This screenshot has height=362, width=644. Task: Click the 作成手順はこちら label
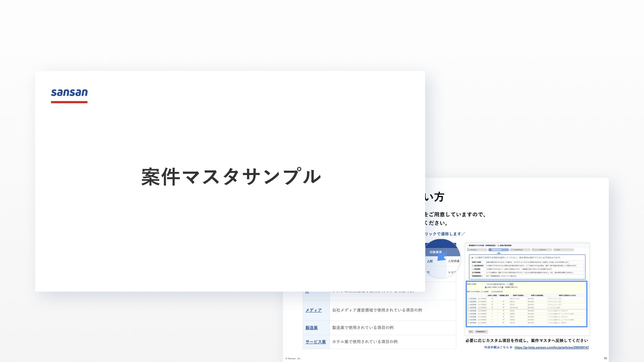(496, 348)
